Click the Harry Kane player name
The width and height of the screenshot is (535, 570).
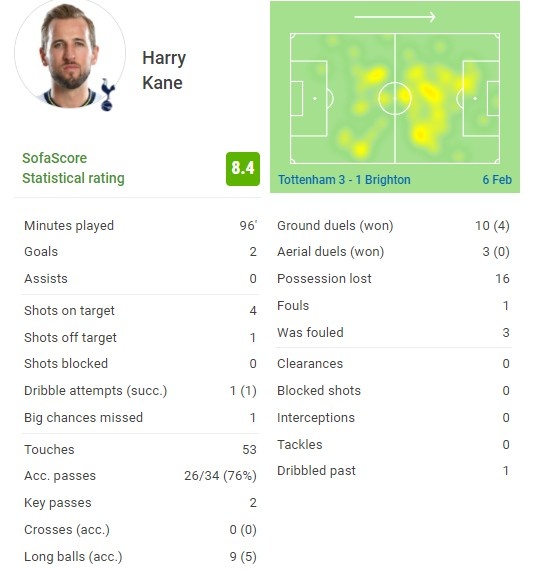point(164,70)
